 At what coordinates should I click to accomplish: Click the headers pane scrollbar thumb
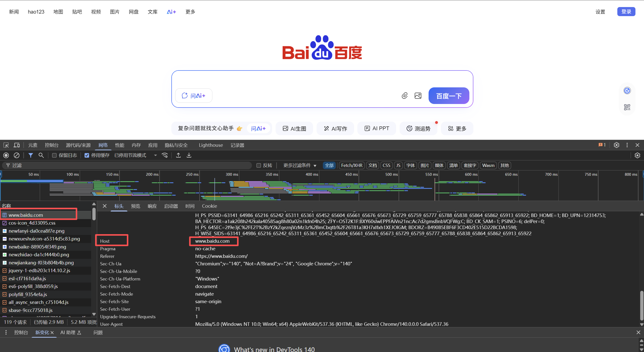pyautogui.click(x=642, y=306)
